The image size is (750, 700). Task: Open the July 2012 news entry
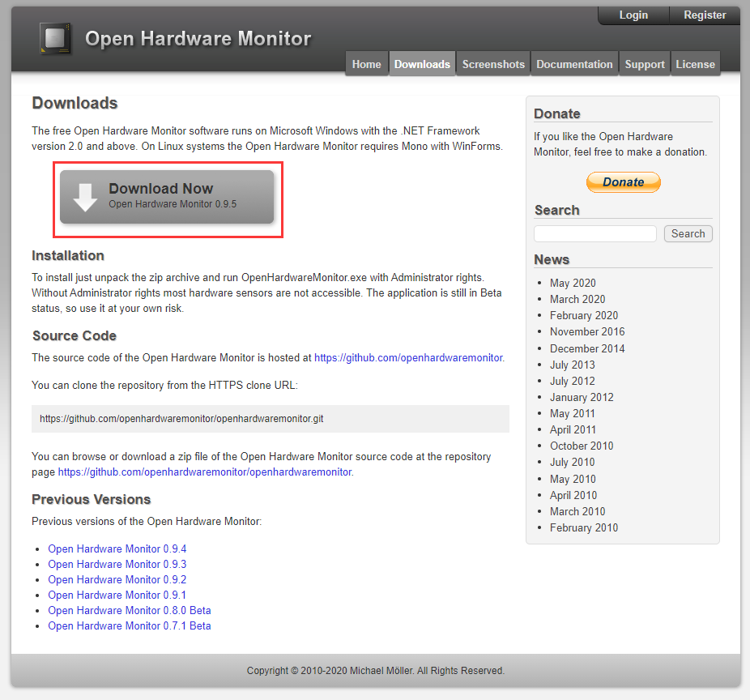pos(572,381)
